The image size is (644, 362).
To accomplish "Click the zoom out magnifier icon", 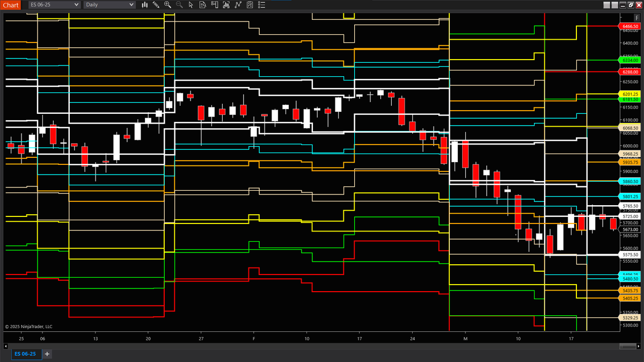I will point(179,5).
